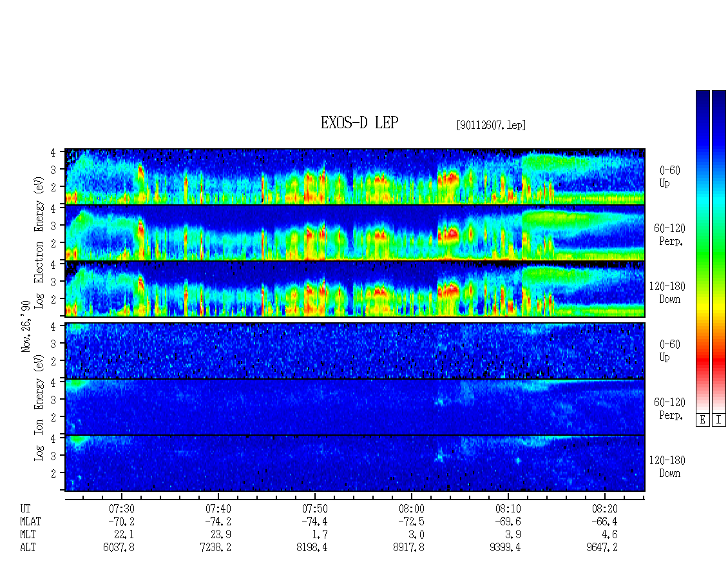Select the [90112607.lep] file name label
728x564 pixels.
tap(491, 125)
